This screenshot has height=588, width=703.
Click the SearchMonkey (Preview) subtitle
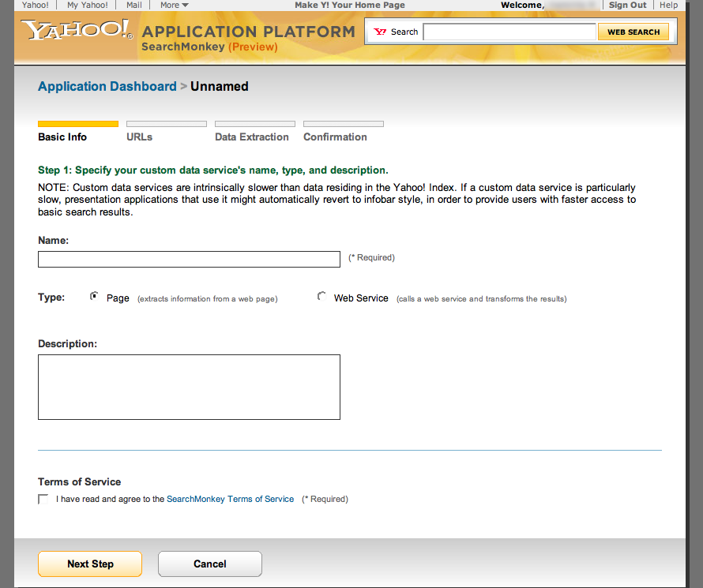(209, 47)
